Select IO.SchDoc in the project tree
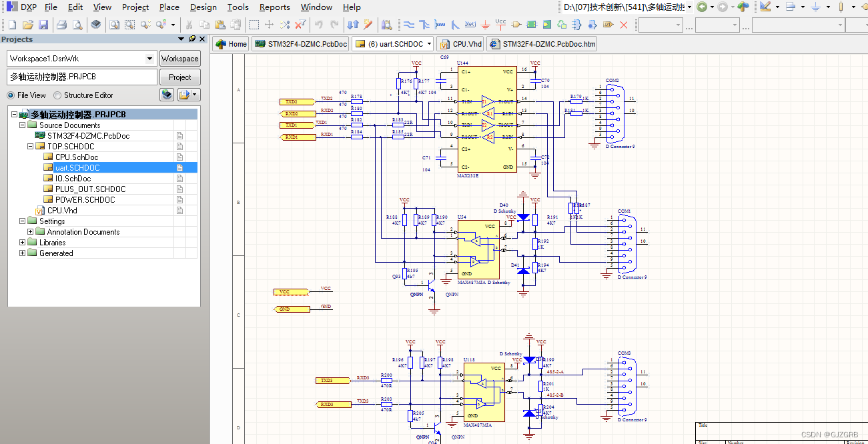868x444 pixels. (x=73, y=179)
